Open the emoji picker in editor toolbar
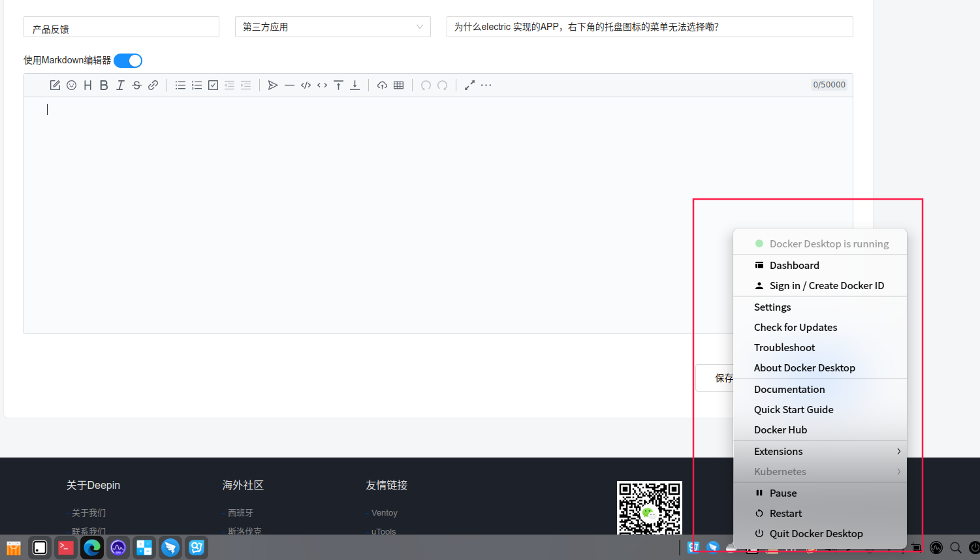 pos(72,86)
